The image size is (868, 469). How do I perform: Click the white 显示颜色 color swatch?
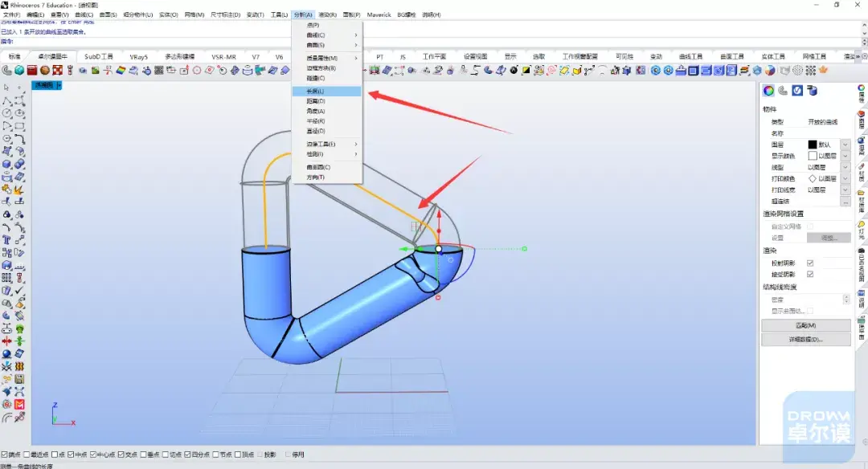813,156
